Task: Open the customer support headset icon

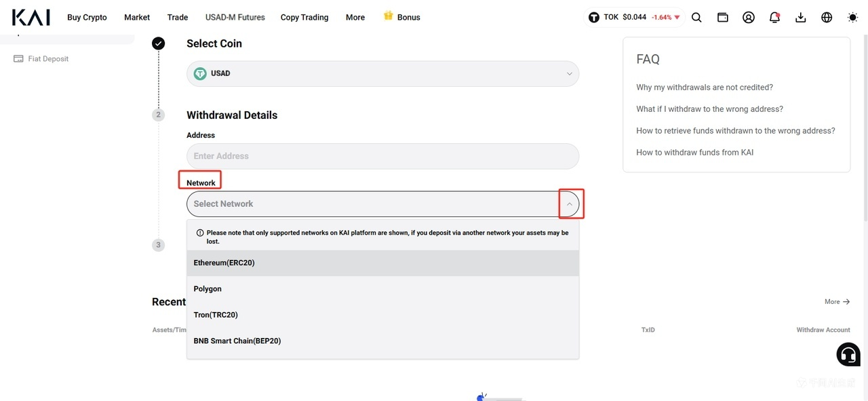Action: click(848, 354)
